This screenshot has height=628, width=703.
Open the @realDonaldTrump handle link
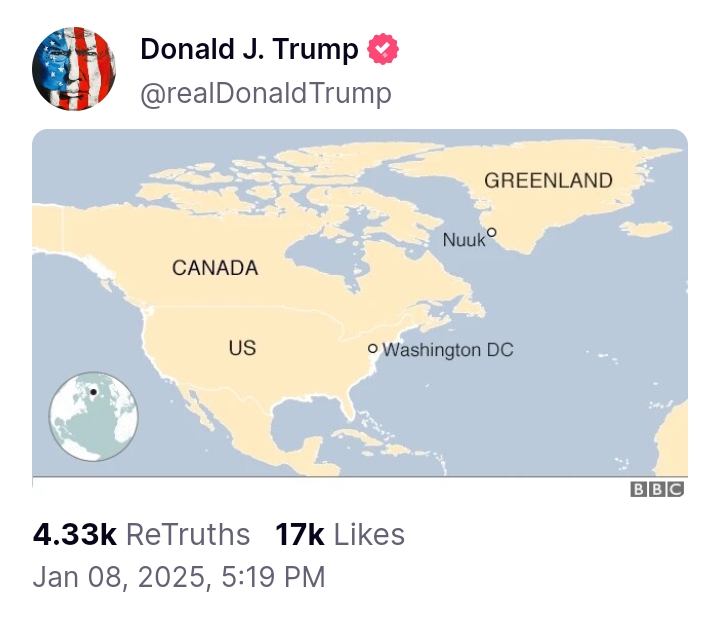point(266,94)
